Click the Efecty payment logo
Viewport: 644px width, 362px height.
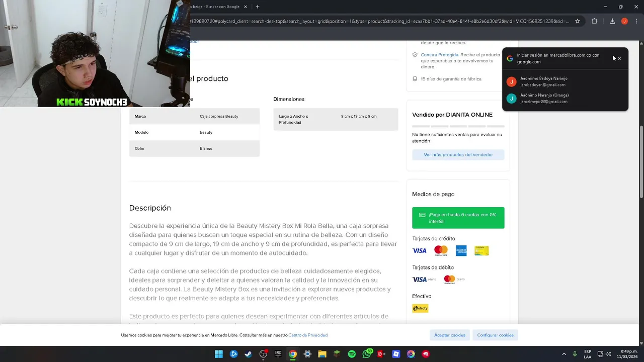click(420, 308)
